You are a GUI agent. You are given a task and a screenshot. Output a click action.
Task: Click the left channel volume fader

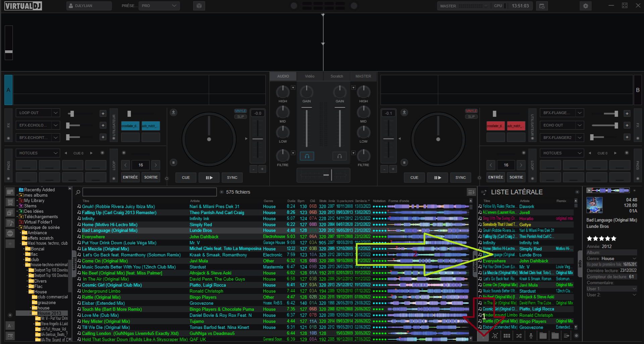[307, 127]
